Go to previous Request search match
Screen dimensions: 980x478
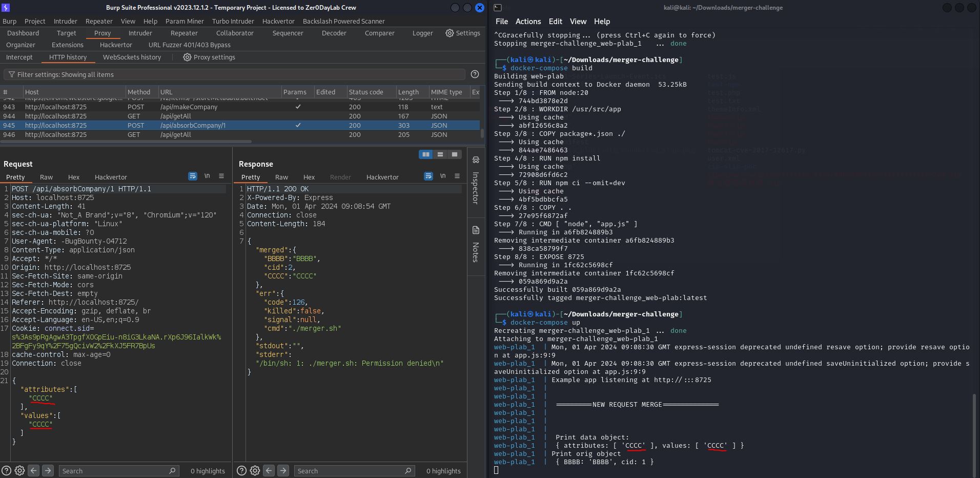(33, 470)
